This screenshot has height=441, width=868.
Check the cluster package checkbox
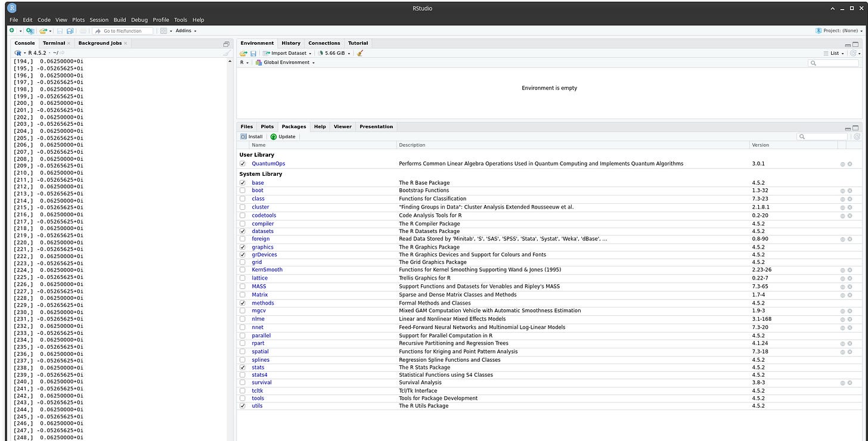243,207
